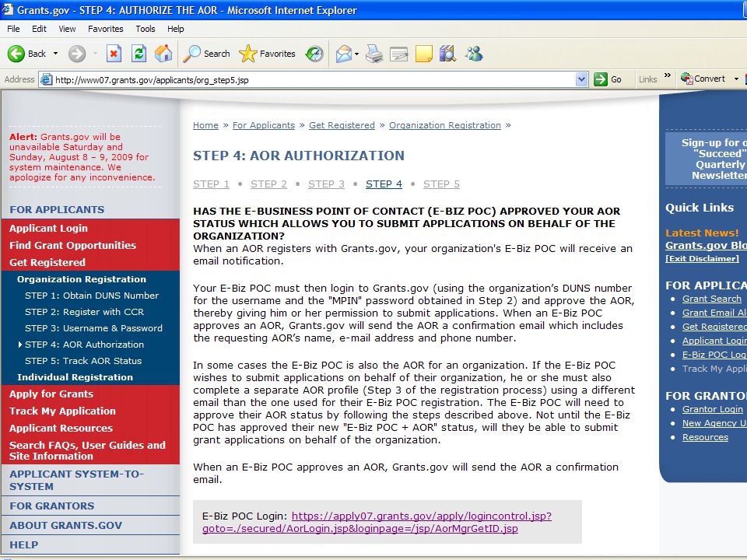This screenshot has width=747, height=560.
Task: Go to STEP 1 link
Action: click(211, 184)
